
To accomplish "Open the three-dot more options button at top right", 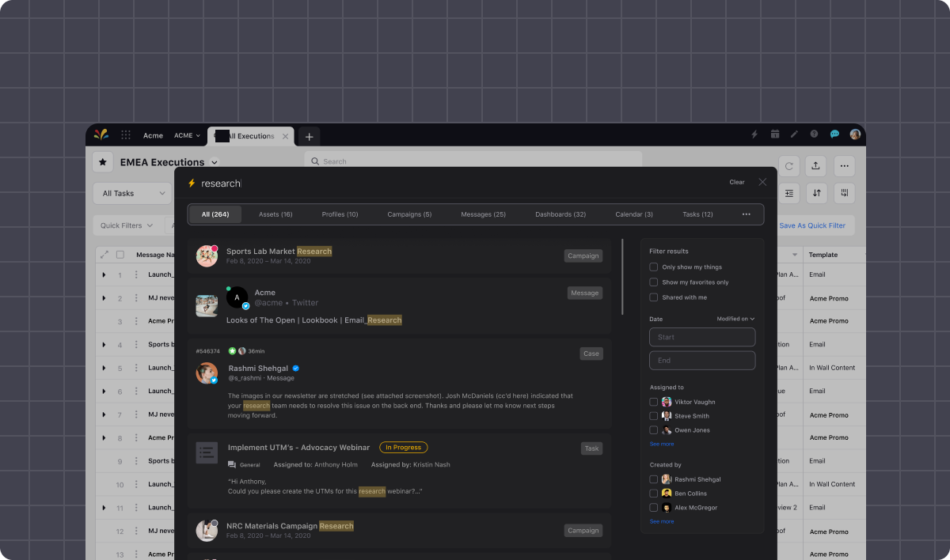I will coord(845,166).
